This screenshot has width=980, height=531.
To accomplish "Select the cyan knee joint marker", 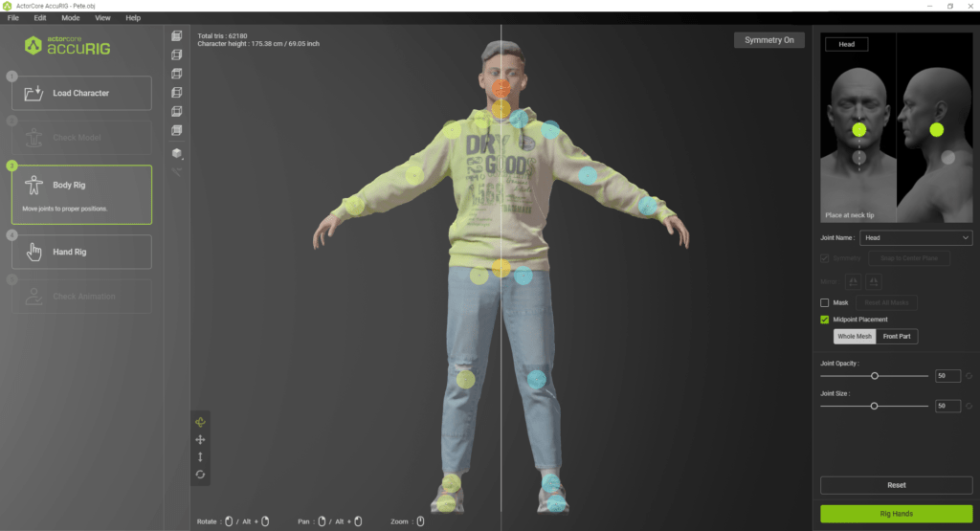I will pos(536,379).
